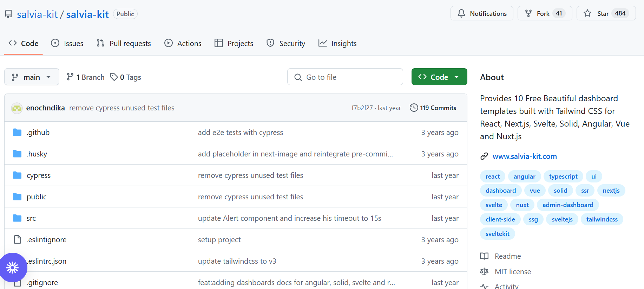Viewport: 644px width, 289px height.
Task: Switch to the Code tab
Action: [24, 43]
